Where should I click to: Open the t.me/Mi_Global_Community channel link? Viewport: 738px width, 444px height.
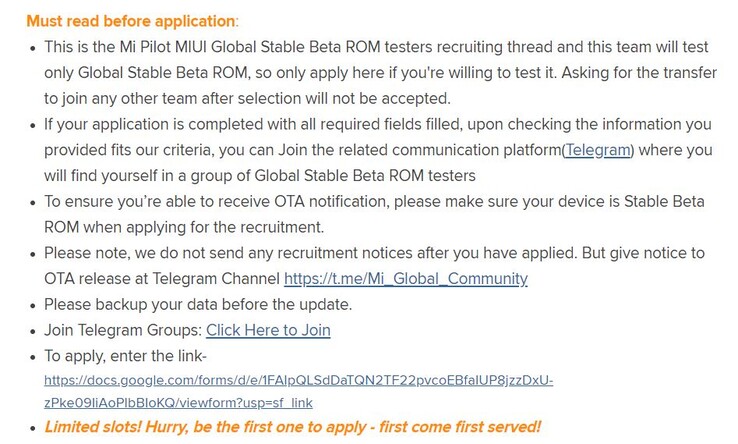tap(406, 279)
